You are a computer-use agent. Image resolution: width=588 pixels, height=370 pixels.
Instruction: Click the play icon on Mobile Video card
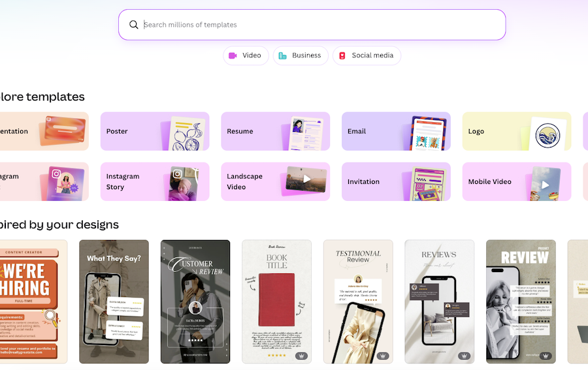[546, 185]
